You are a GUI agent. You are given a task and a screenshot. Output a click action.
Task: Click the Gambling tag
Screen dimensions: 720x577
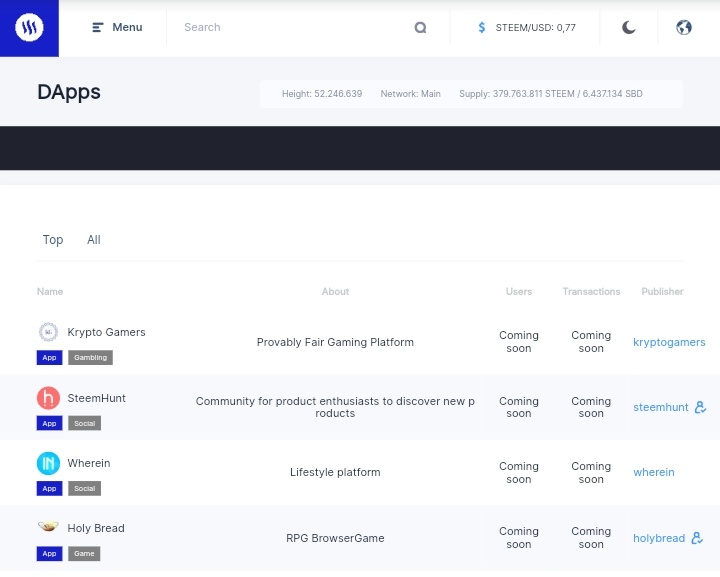[x=90, y=358]
